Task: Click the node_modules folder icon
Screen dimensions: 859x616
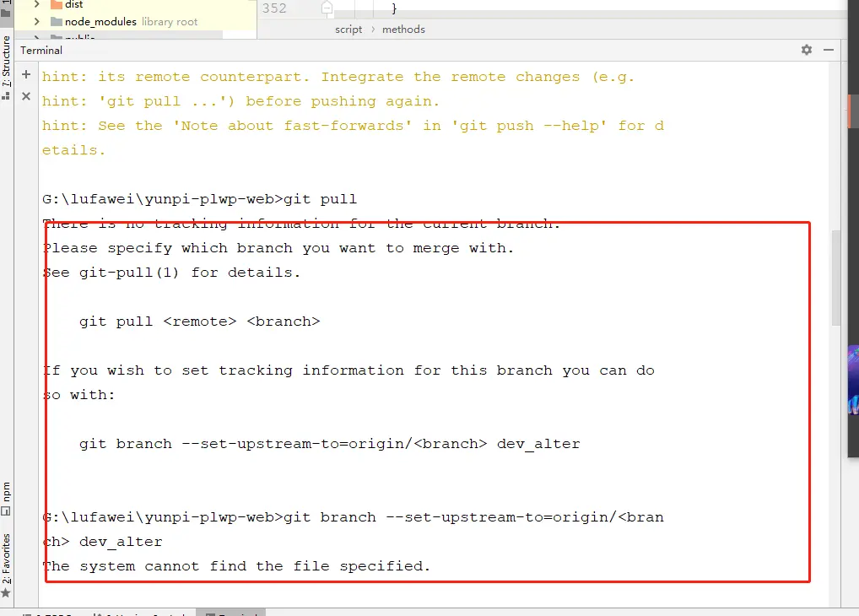Action: tap(56, 22)
